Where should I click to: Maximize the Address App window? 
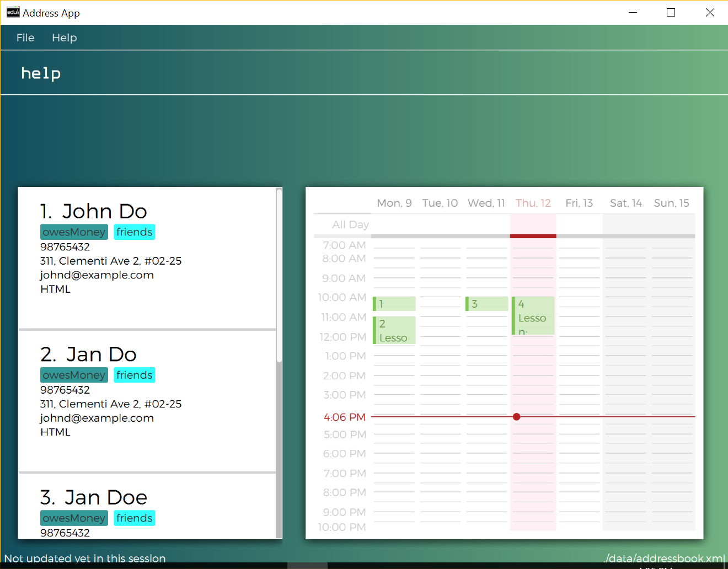671,12
